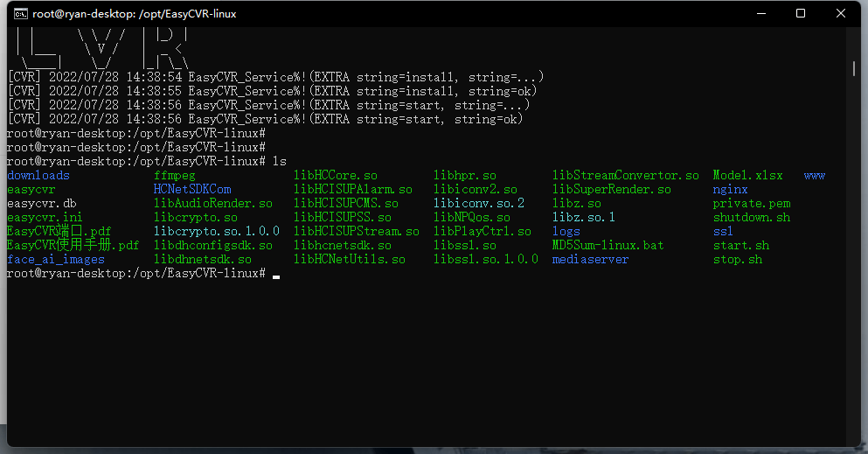Select the 'libdhnetsdk.so' file name
Viewport: 868px width, 454px height.
[x=203, y=260]
